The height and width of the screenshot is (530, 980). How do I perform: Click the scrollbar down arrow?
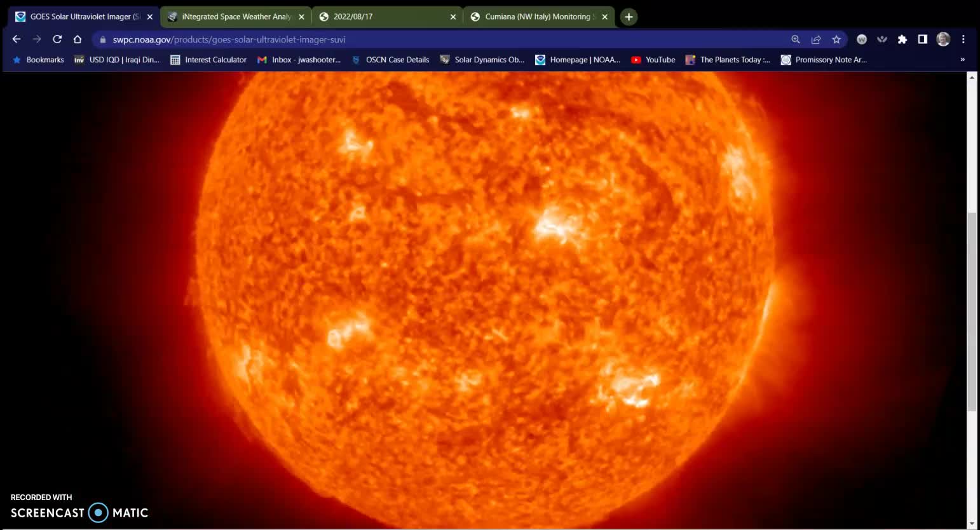coord(971,524)
